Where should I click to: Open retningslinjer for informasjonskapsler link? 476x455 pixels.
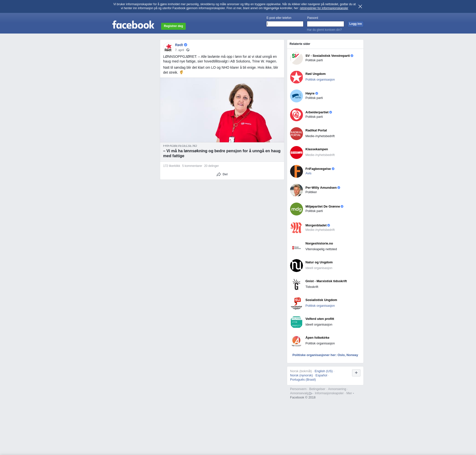click(324, 8)
